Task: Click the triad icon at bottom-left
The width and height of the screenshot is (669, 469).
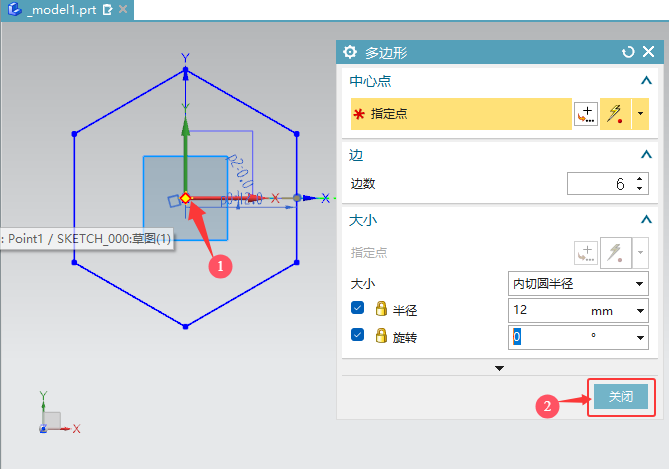Action: pos(52,418)
